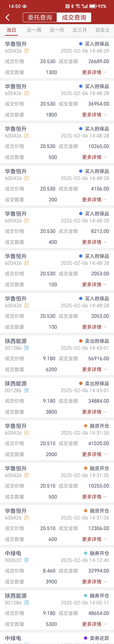The height and width of the screenshot is (644, 114).
Task: Tap the teal dot beside 融券开仓 for 陕西能源
Action: click(x=86, y=596)
